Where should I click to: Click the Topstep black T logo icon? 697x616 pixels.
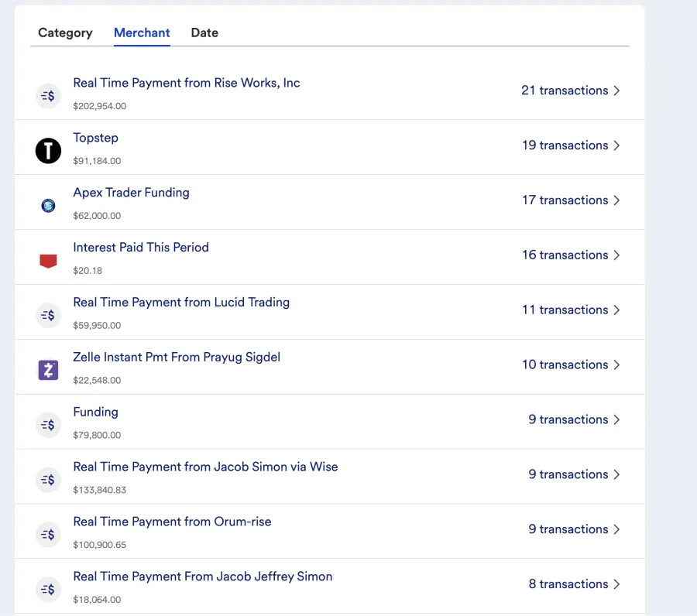tap(48, 151)
